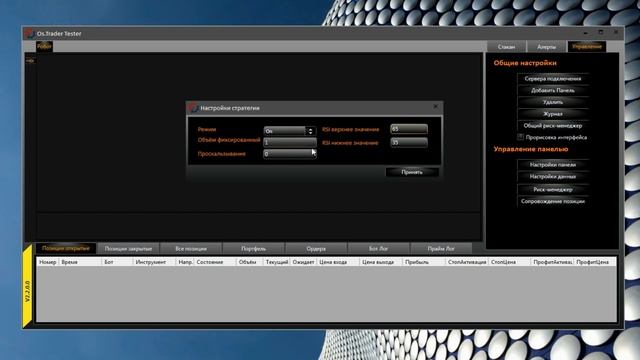
Task: Maximize the Os.Trader Tester window
Action: [601, 32]
